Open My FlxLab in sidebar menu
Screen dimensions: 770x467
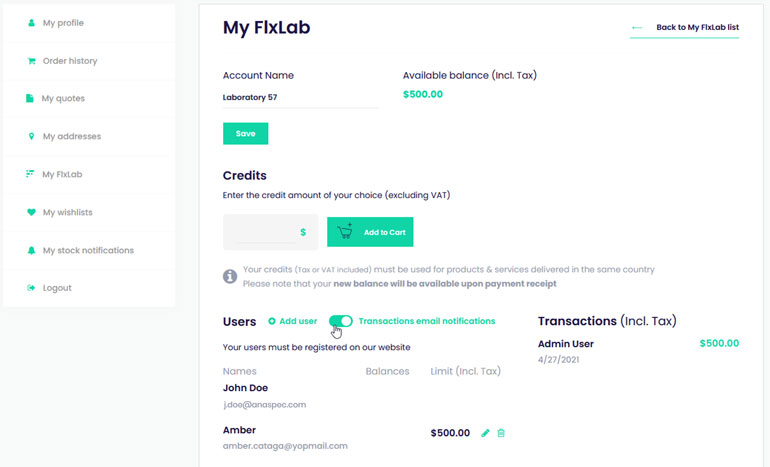click(x=62, y=174)
